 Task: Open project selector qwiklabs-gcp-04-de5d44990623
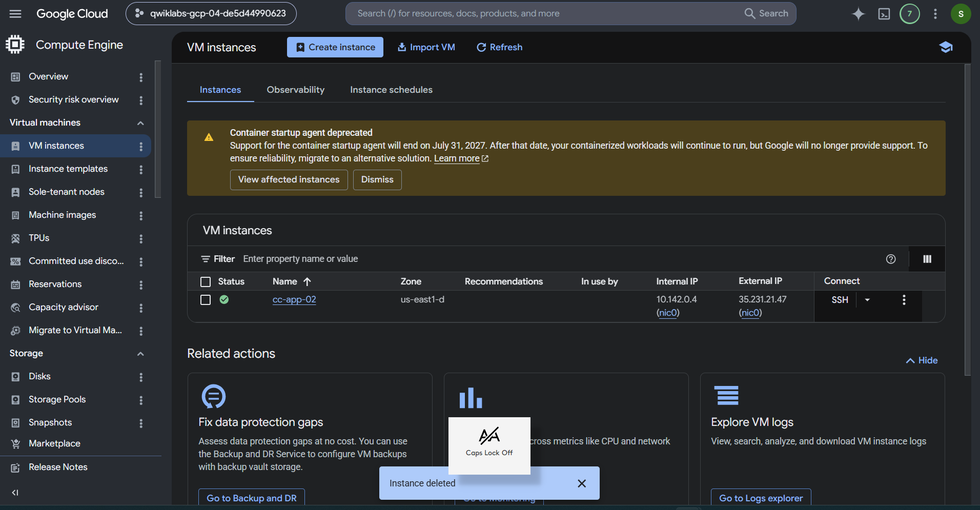pos(211,14)
